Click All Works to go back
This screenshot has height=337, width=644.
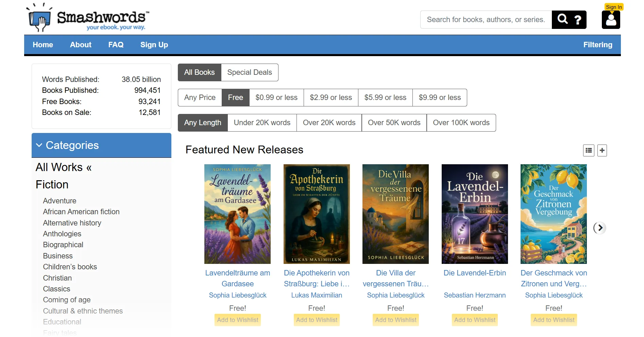tap(63, 167)
